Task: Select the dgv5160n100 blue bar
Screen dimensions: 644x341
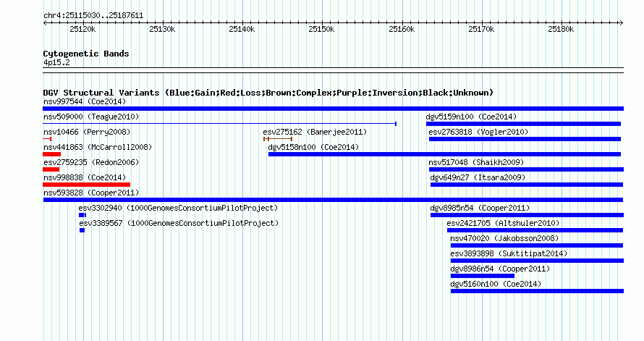Action: (x=537, y=291)
